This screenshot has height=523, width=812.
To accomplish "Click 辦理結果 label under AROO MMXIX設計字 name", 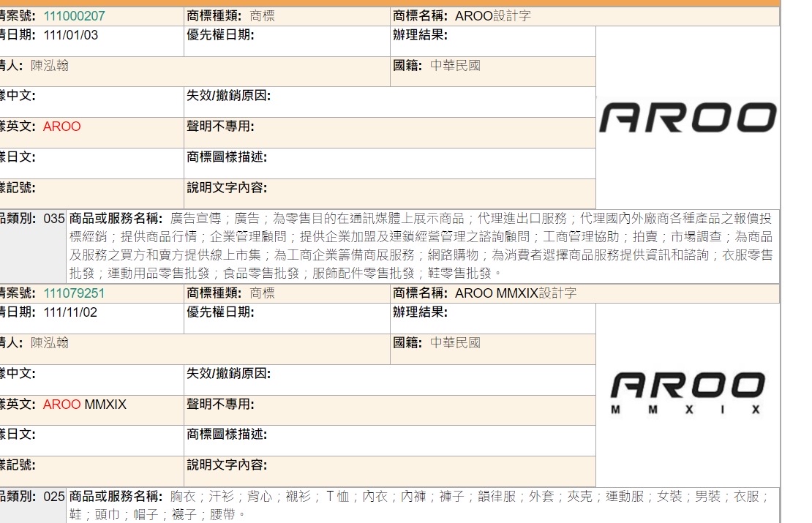I will 420,312.
